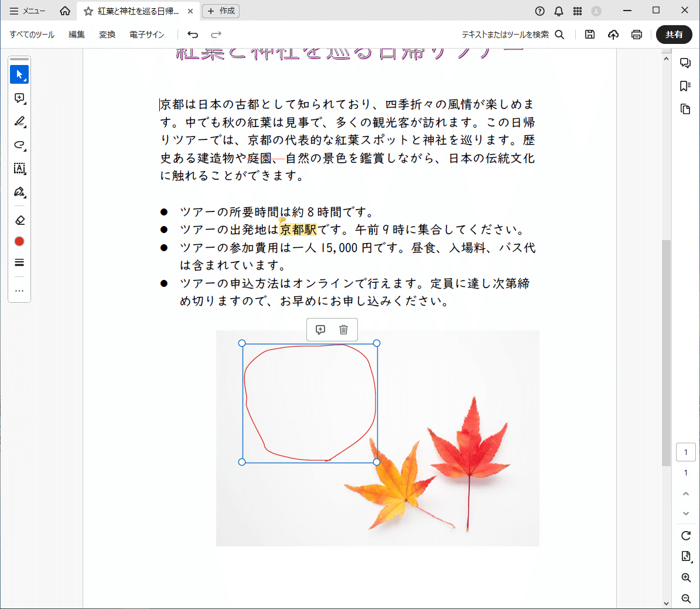Viewport: 700px width, 609px height.
Task: Open notifications bell
Action: pyautogui.click(x=558, y=11)
